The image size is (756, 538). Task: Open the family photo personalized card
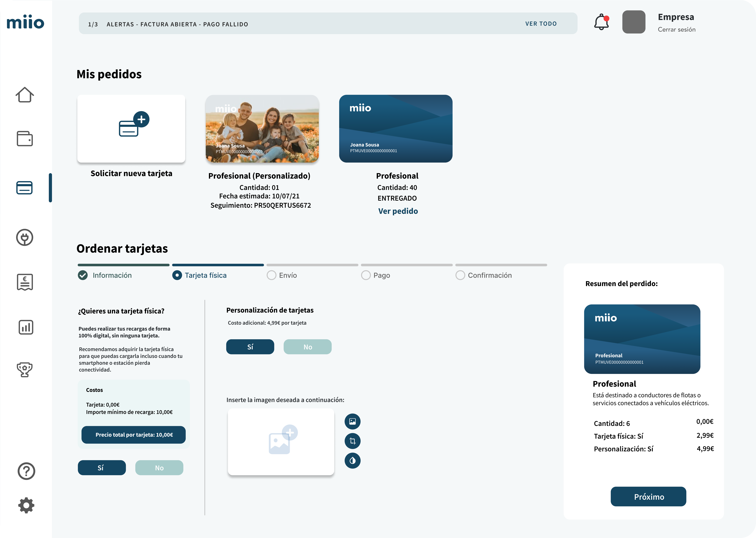pos(262,129)
